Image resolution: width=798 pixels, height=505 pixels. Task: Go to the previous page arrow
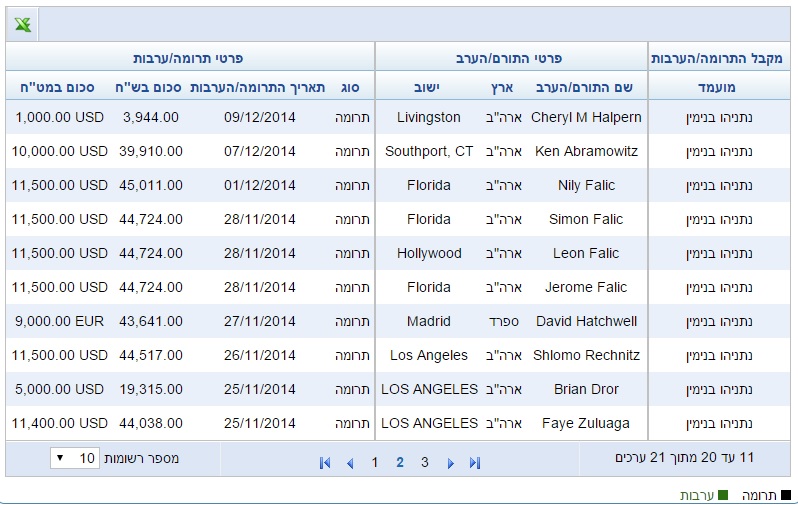point(350,463)
